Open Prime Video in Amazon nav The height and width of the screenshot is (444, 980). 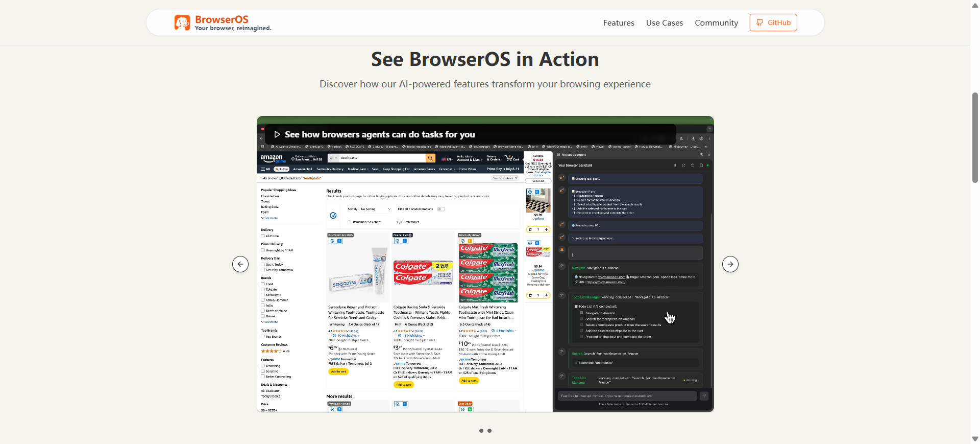(467, 169)
